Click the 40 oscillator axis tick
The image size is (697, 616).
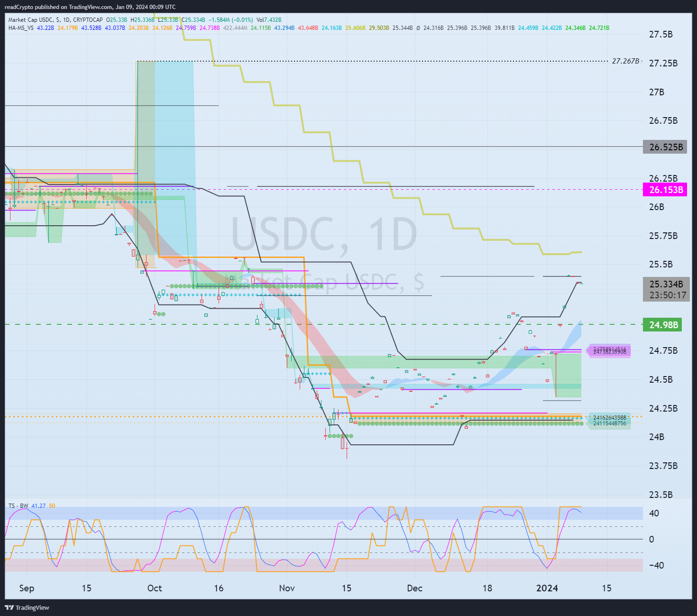point(654,513)
